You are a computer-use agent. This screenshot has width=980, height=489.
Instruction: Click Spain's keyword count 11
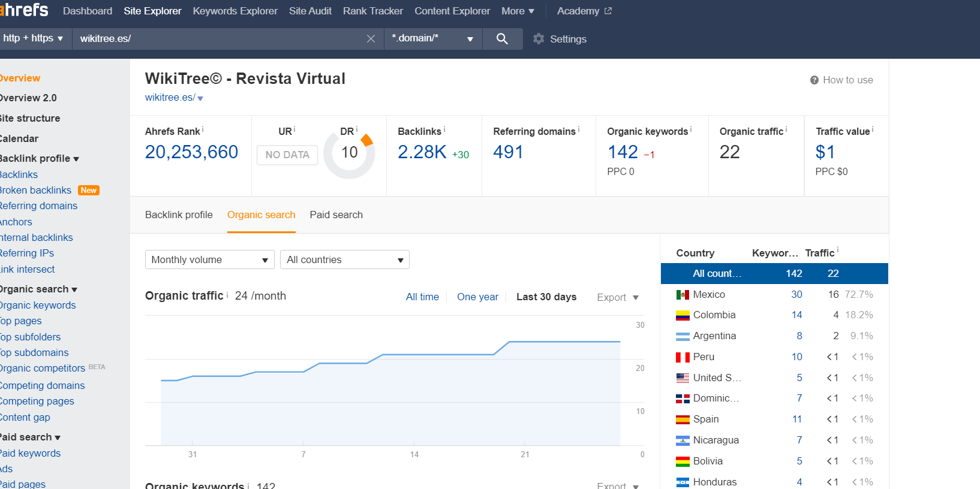(797, 419)
